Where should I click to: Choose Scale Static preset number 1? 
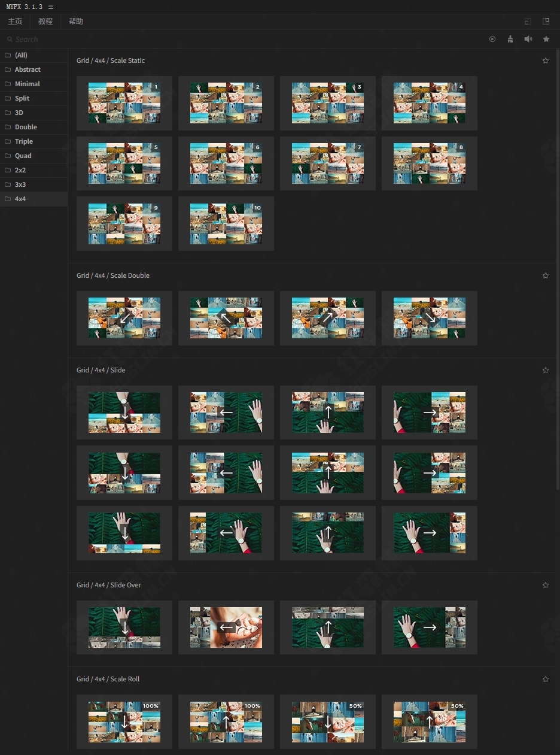[x=124, y=103]
